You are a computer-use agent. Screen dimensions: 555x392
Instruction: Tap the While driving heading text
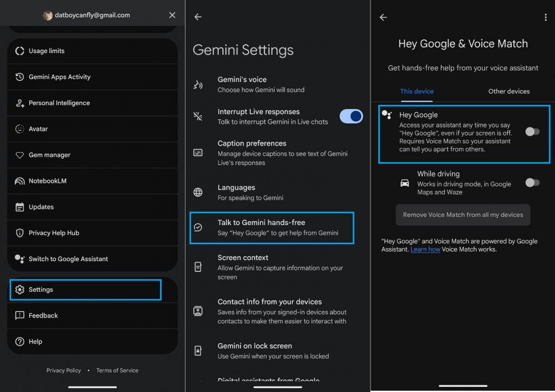point(438,174)
